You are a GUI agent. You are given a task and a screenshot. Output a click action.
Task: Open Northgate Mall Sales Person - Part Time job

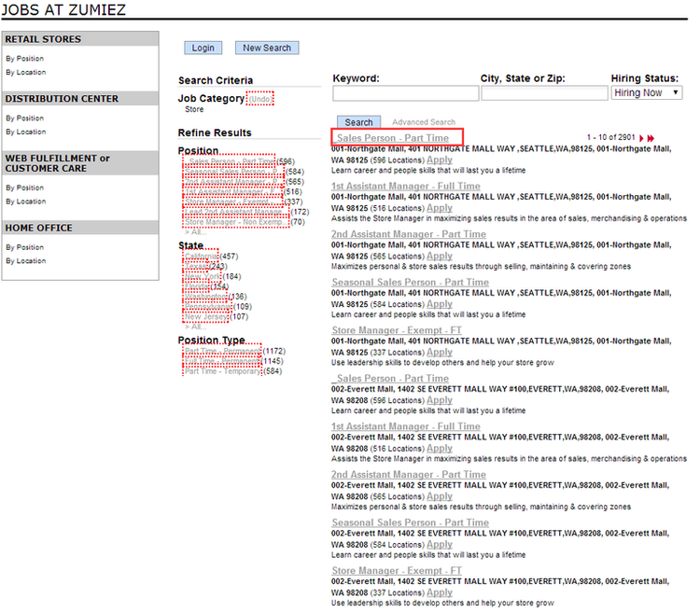point(390,138)
